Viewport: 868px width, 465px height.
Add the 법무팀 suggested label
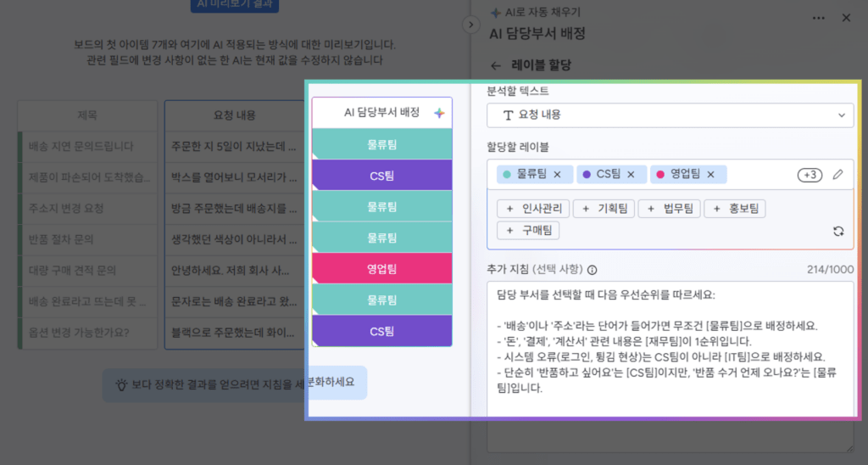point(669,209)
